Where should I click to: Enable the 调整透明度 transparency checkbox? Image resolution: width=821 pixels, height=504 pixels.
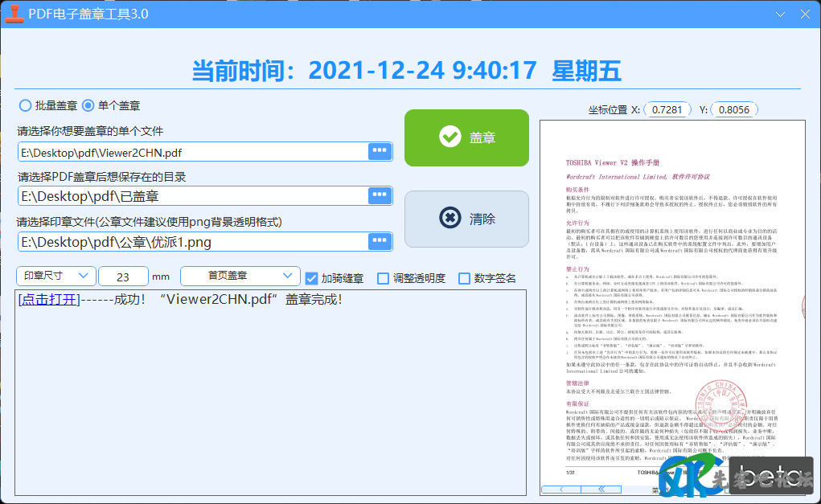tap(384, 278)
